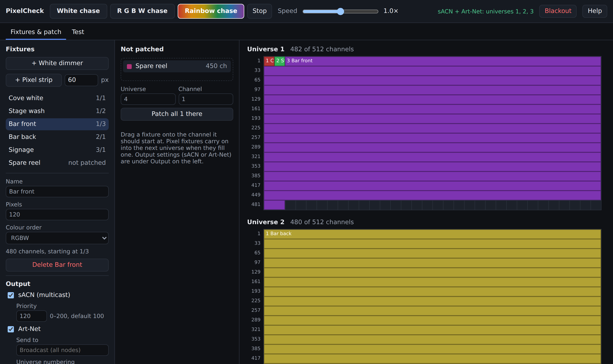Edit the sACN Priority field

coord(31,316)
